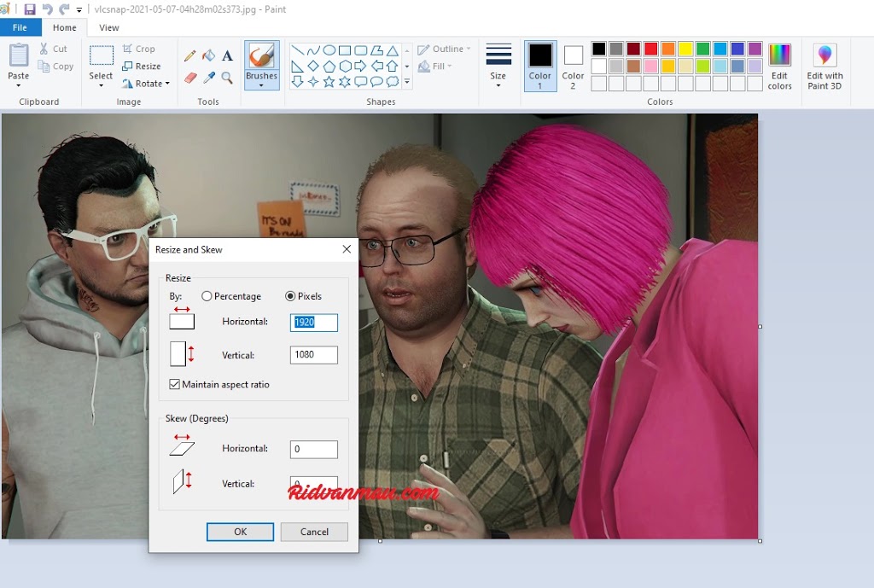Select Color 1 button
The height and width of the screenshot is (588, 874).
click(540, 66)
